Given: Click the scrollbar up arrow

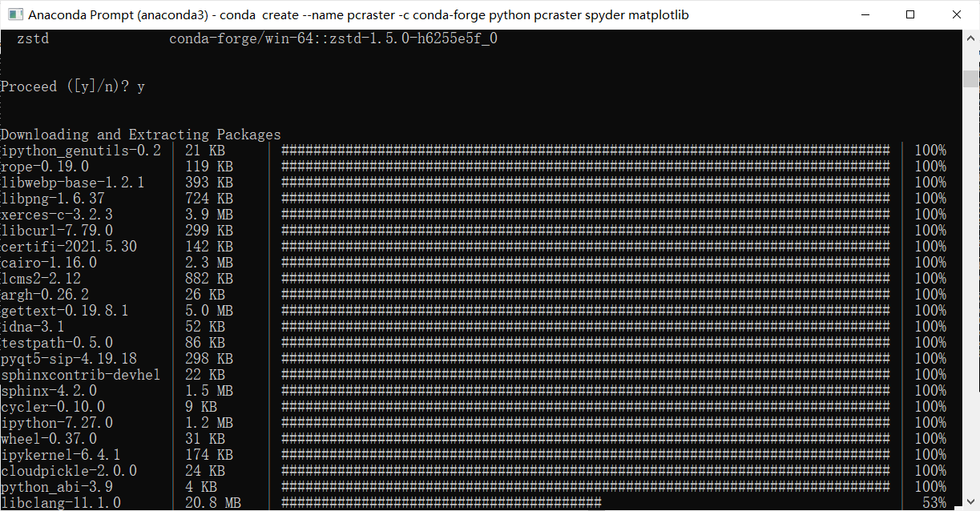Looking at the screenshot, I should tap(971, 37).
